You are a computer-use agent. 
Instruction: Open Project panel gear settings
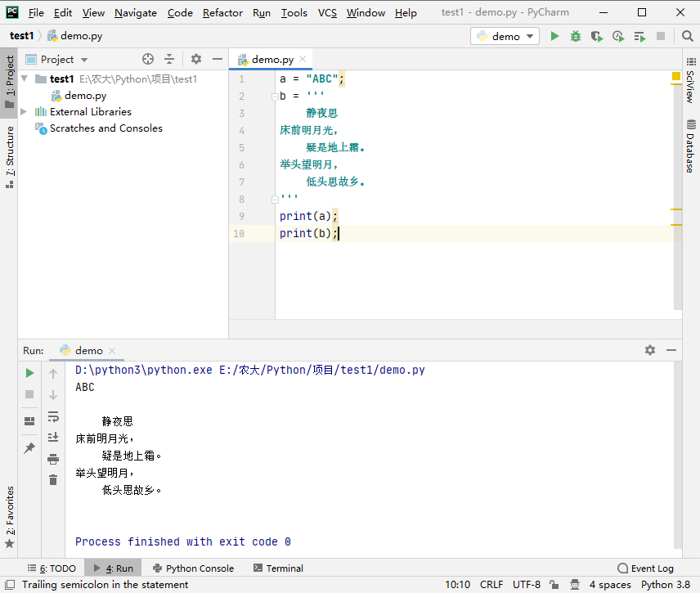click(x=196, y=59)
